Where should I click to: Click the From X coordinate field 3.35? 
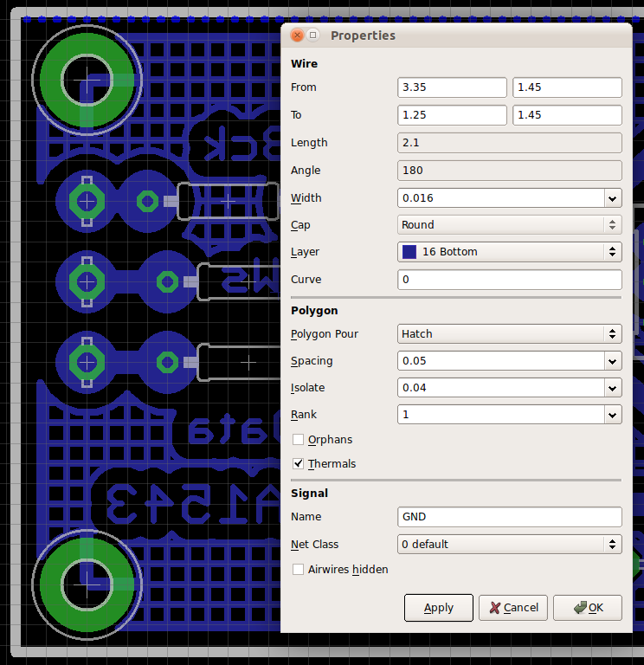452,87
